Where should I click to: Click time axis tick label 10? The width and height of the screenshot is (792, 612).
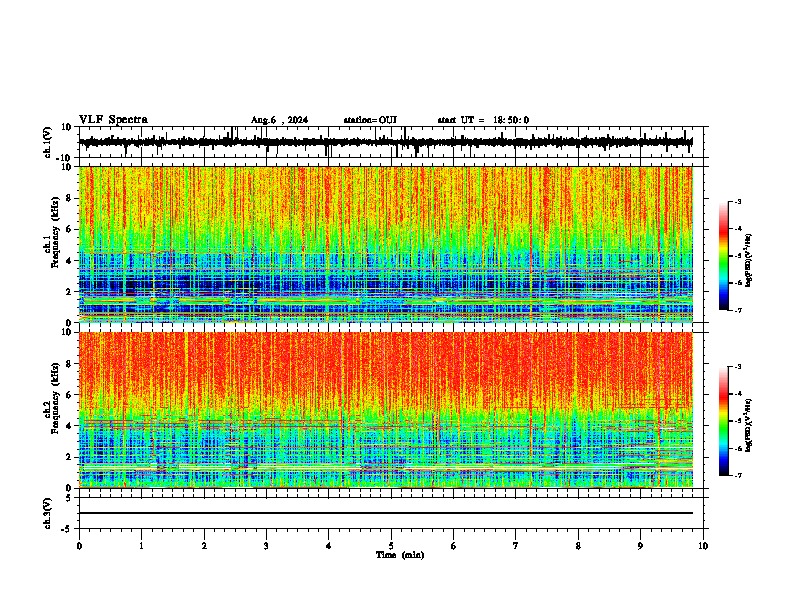(x=703, y=546)
